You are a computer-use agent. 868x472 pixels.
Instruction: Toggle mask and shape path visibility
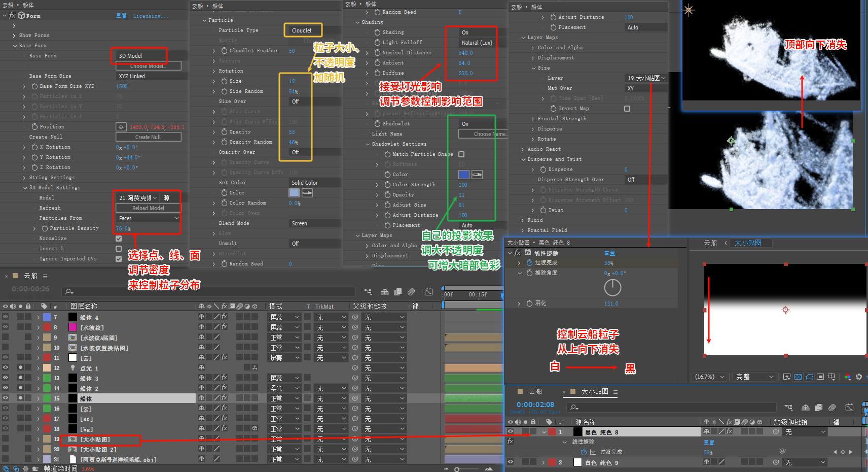click(x=809, y=377)
